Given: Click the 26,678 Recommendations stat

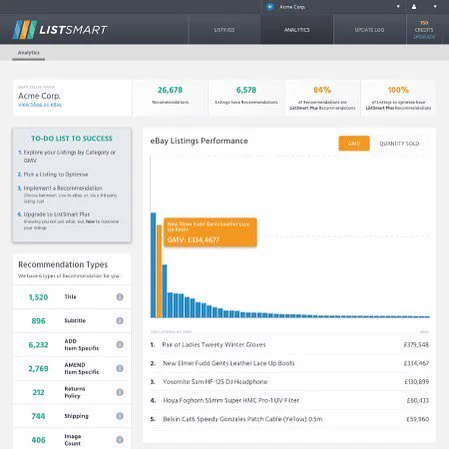Looking at the screenshot, I should [170, 98].
